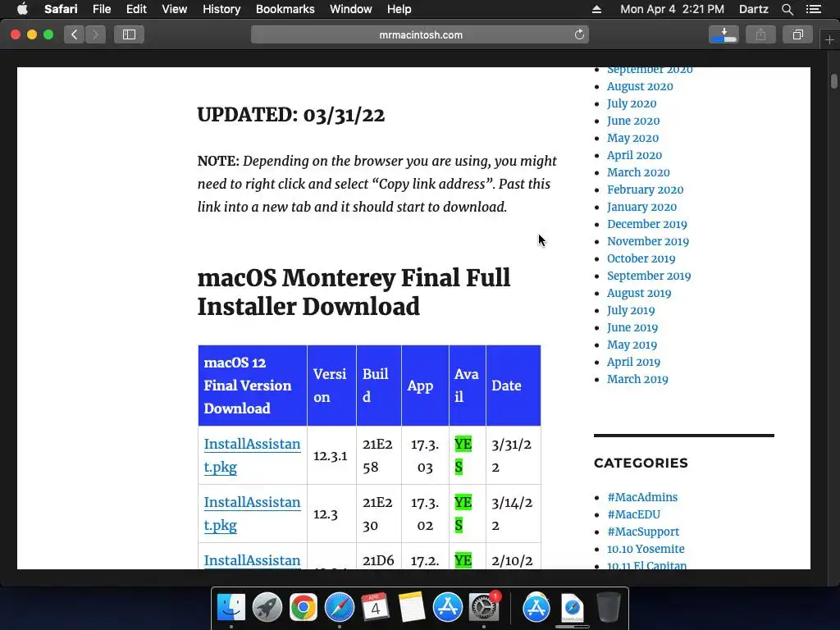Open the April 2019 archive
This screenshot has height=630, width=840.
click(633, 362)
